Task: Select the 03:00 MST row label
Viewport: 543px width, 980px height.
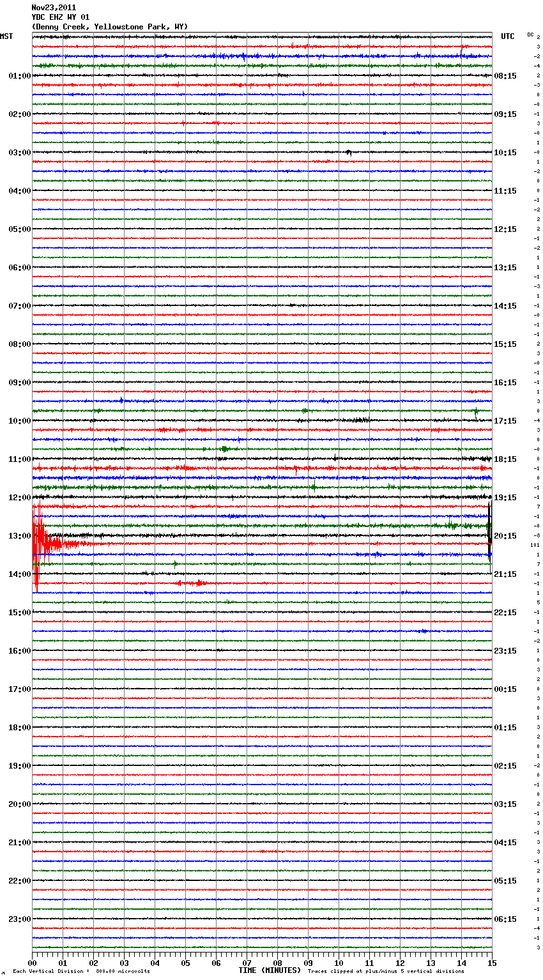Action: point(20,153)
